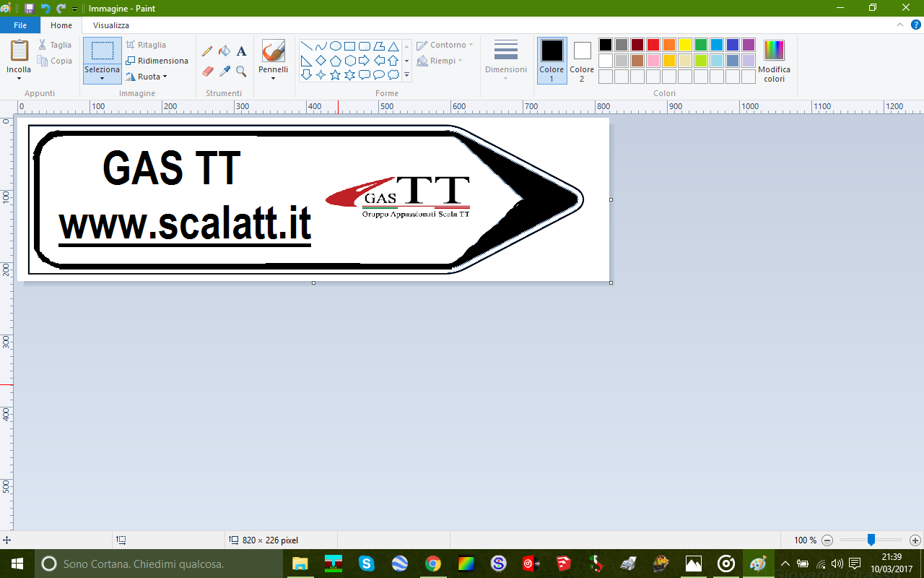Open Paint help question mark
This screenshot has width=924, height=578.
(916, 25)
